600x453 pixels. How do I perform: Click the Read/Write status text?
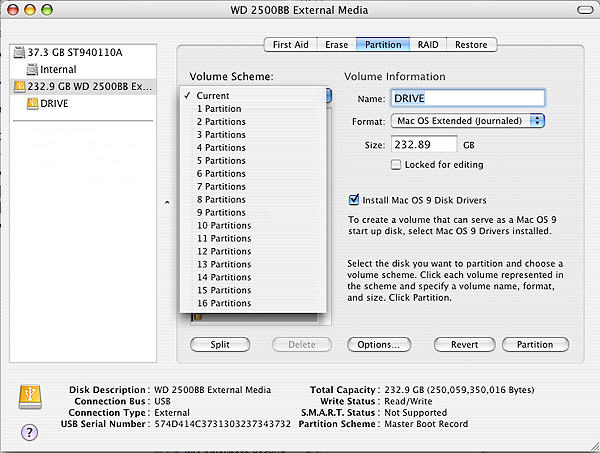point(408,401)
